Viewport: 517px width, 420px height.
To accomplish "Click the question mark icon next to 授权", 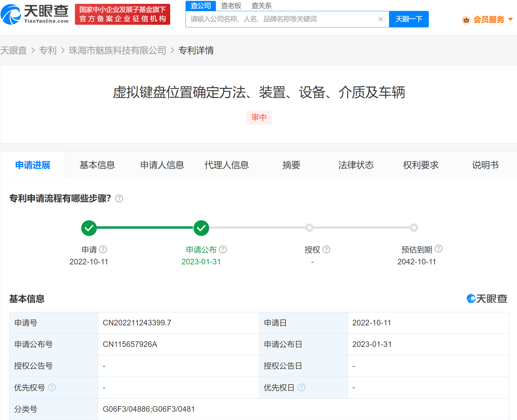I will click(326, 249).
